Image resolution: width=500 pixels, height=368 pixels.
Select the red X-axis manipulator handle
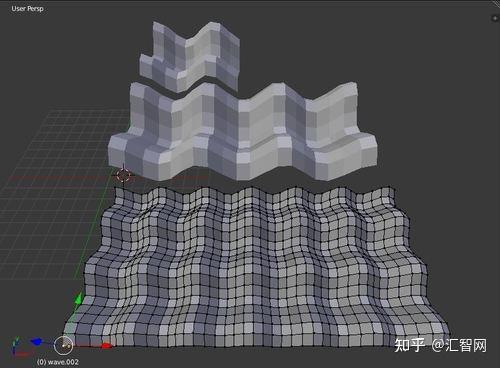pos(106,346)
